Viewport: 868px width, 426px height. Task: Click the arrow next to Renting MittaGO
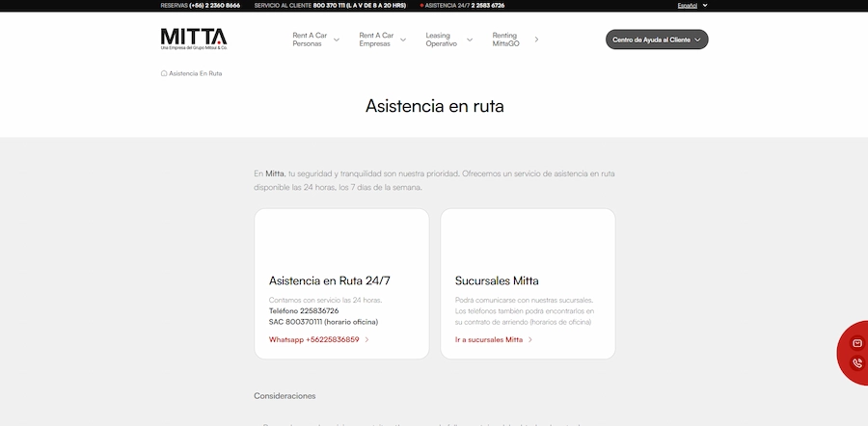(x=536, y=40)
